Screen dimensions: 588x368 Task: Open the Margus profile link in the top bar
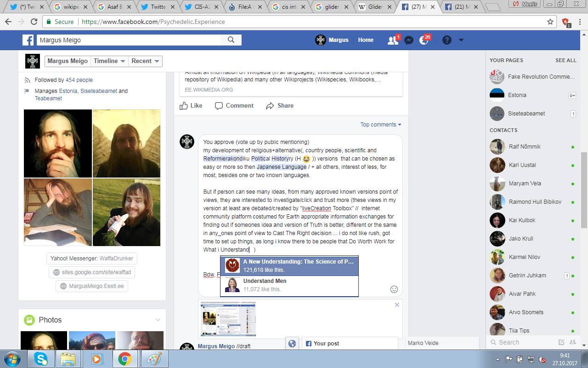click(332, 40)
